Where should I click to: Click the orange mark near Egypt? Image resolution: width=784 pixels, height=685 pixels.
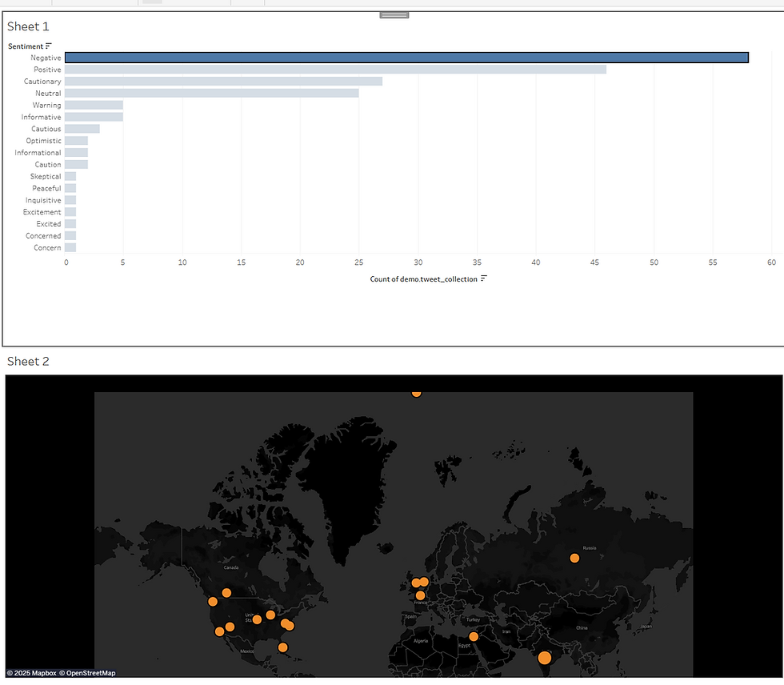pos(473,636)
